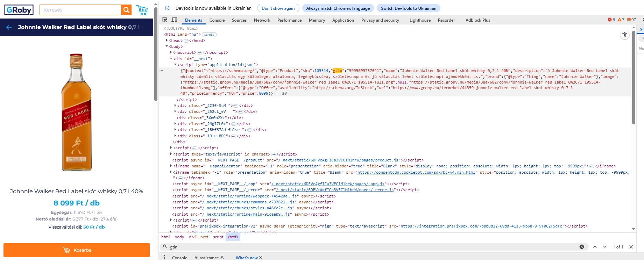644x260 pixels.
Task: Switch to the Memory tab
Action: coord(317,20)
